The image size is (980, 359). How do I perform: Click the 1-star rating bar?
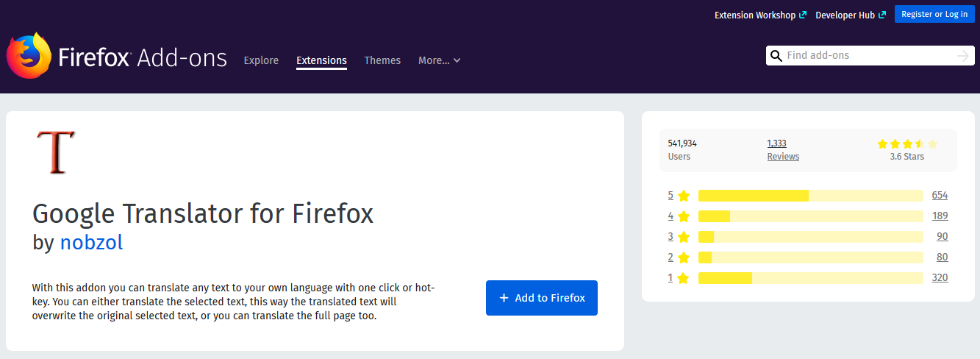coord(810,278)
